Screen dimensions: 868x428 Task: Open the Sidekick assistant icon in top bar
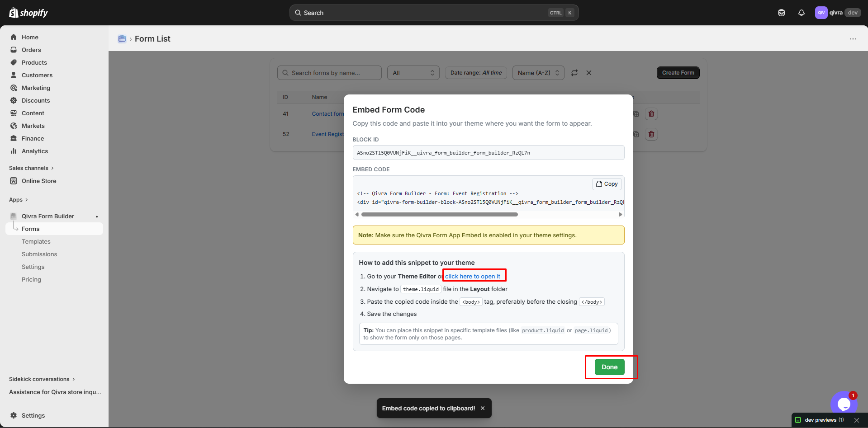click(782, 13)
